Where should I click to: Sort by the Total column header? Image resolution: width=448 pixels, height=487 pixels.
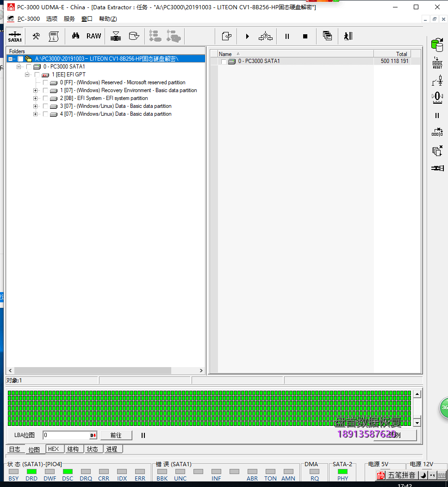click(392, 54)
